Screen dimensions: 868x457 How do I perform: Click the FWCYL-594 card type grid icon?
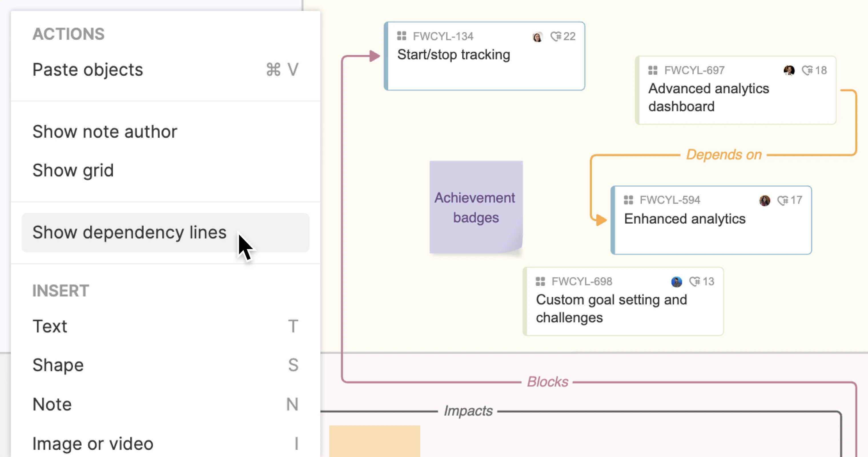(628, 200)
